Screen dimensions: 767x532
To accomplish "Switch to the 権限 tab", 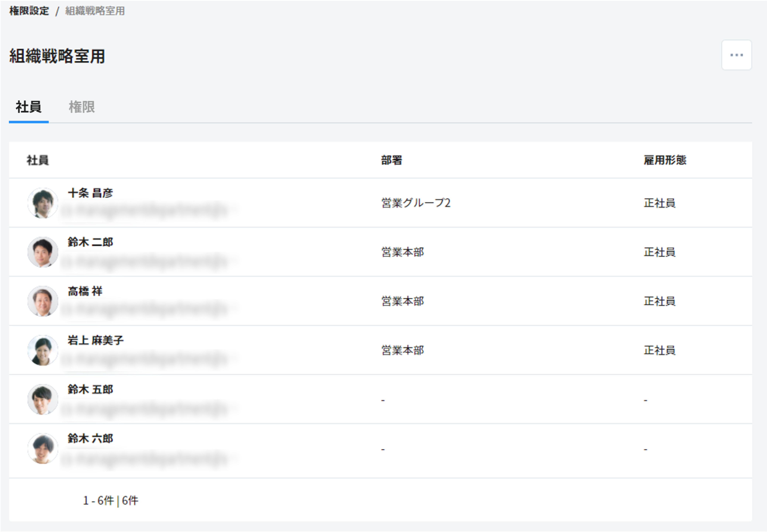I will click(82, 107).
